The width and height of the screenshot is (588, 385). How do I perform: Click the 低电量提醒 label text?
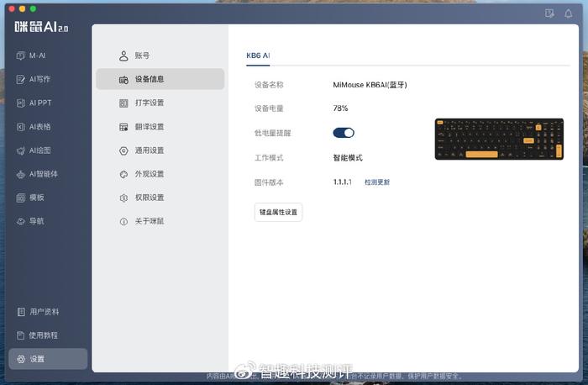pos(273,133)
